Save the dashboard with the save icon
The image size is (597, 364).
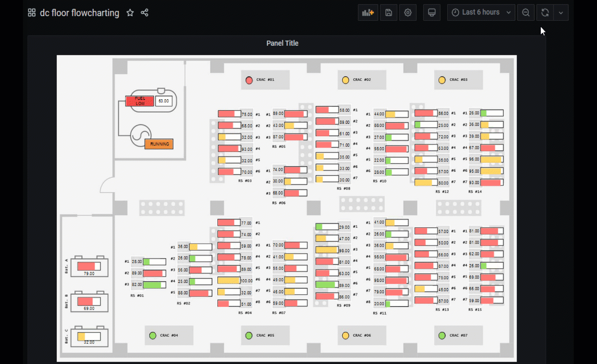[x=388, y=12]
